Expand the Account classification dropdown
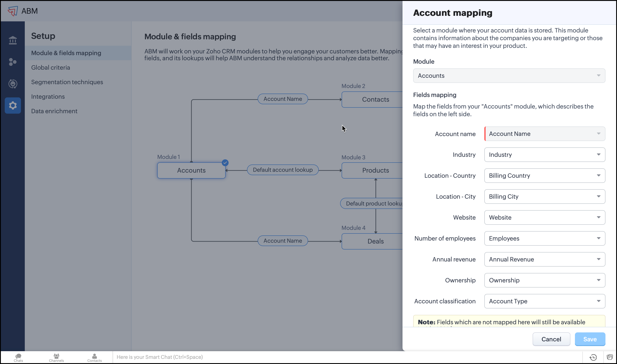617x364 pixels. click(544, 301)
